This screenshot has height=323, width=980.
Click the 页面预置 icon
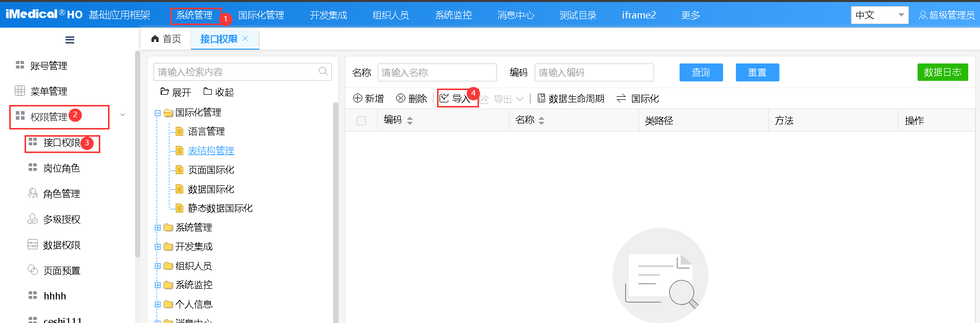coord(33,270)
